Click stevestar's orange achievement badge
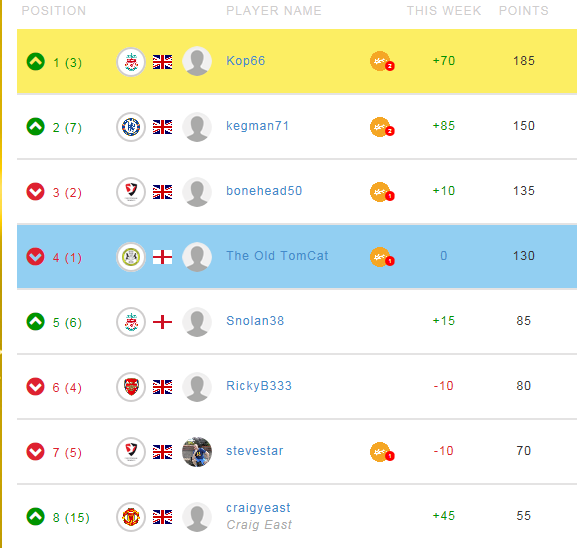The image size is (577, 548). (x=382, y=452)
